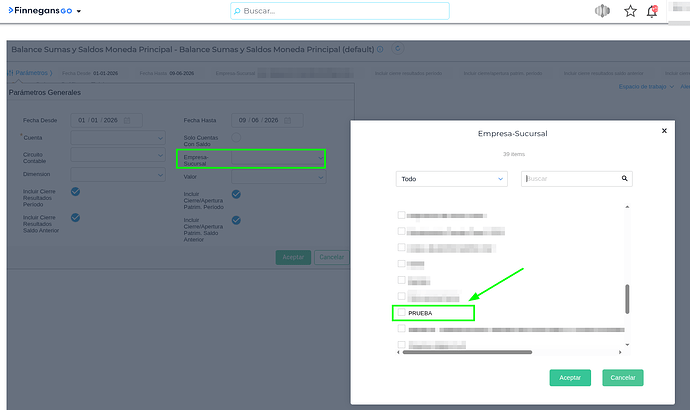The height and width of the screenshot is (410, 690).
Task: Click the horizontal scroll-left arrow
Action: click(x=398, y=352)
